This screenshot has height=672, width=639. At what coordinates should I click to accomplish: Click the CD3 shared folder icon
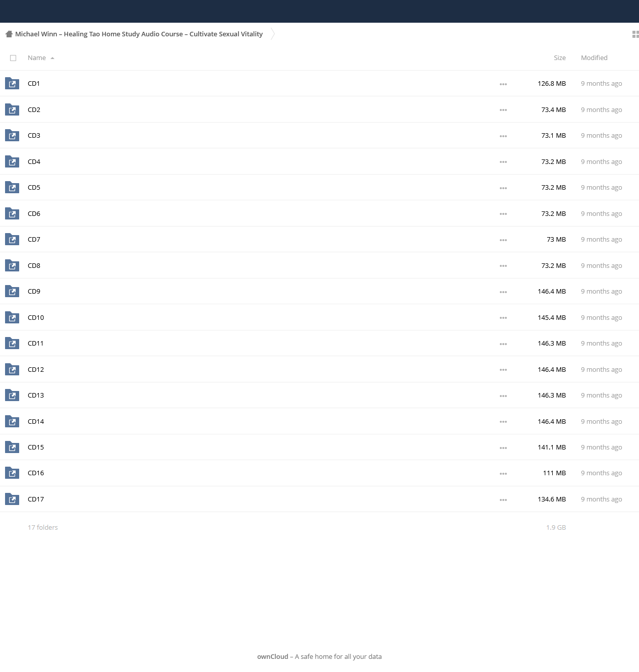[12, 135]
